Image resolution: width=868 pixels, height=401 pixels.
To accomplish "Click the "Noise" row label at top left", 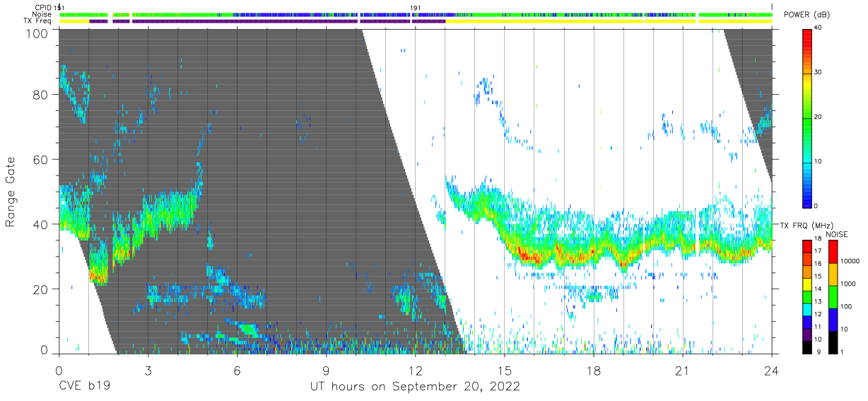I will click(42, 14).
